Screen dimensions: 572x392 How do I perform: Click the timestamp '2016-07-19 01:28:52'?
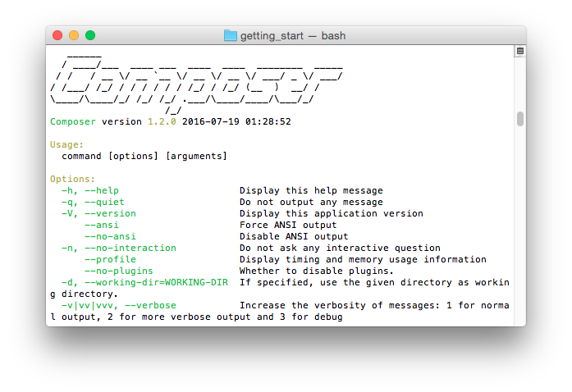coord(236,122)
